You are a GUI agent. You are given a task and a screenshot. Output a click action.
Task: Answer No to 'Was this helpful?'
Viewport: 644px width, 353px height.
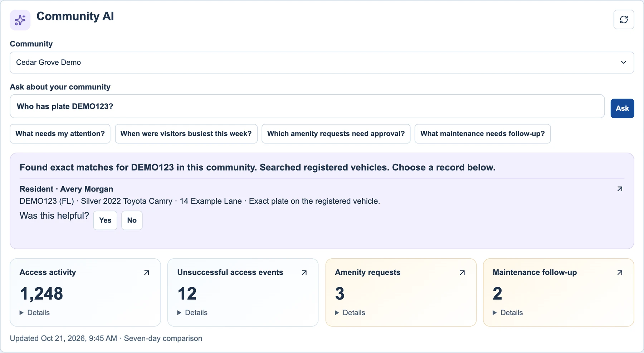(132, 220)
